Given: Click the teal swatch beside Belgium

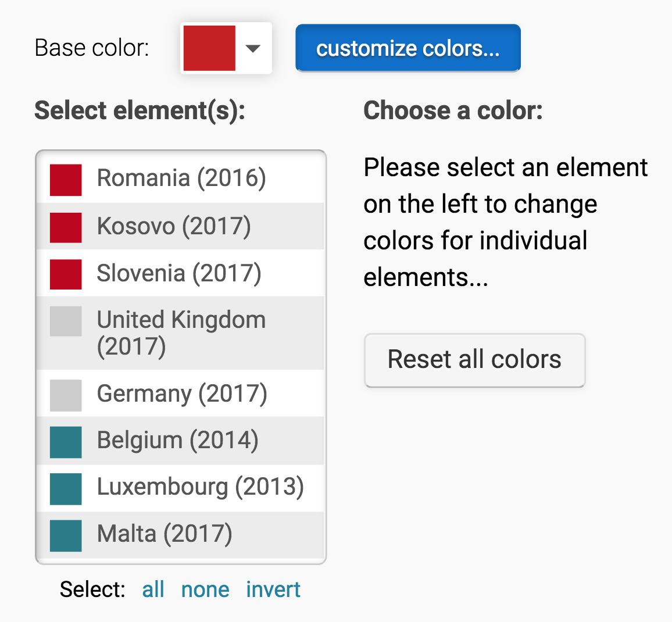Looking at the screenshot, I should 66,442.
